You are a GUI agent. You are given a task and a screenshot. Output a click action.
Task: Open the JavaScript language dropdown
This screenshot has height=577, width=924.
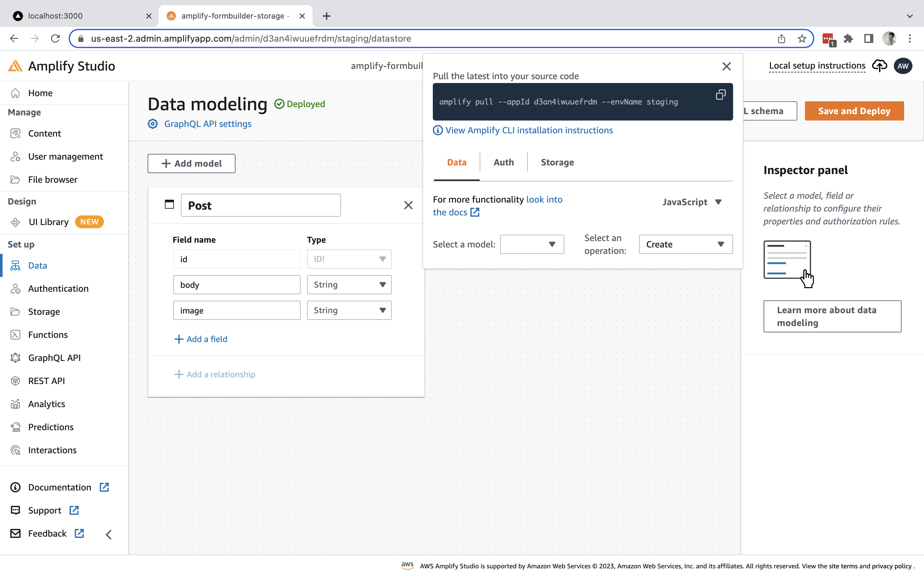coord(692,202)
